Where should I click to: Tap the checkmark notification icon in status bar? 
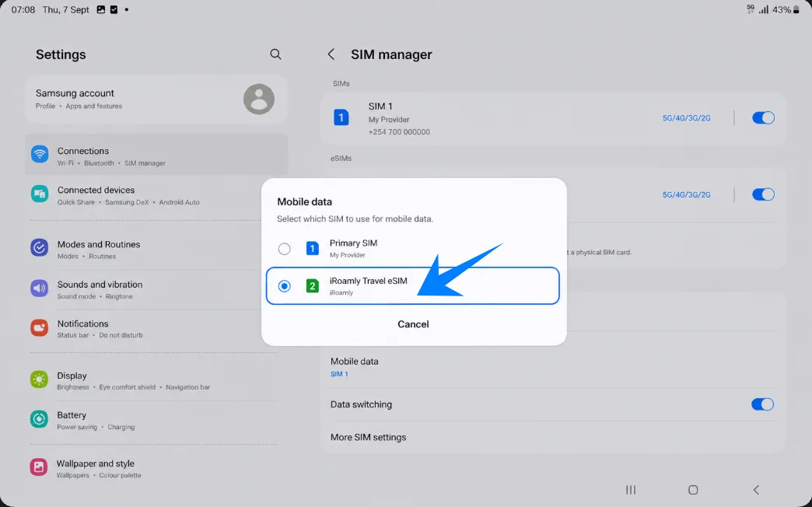(114, 9)
